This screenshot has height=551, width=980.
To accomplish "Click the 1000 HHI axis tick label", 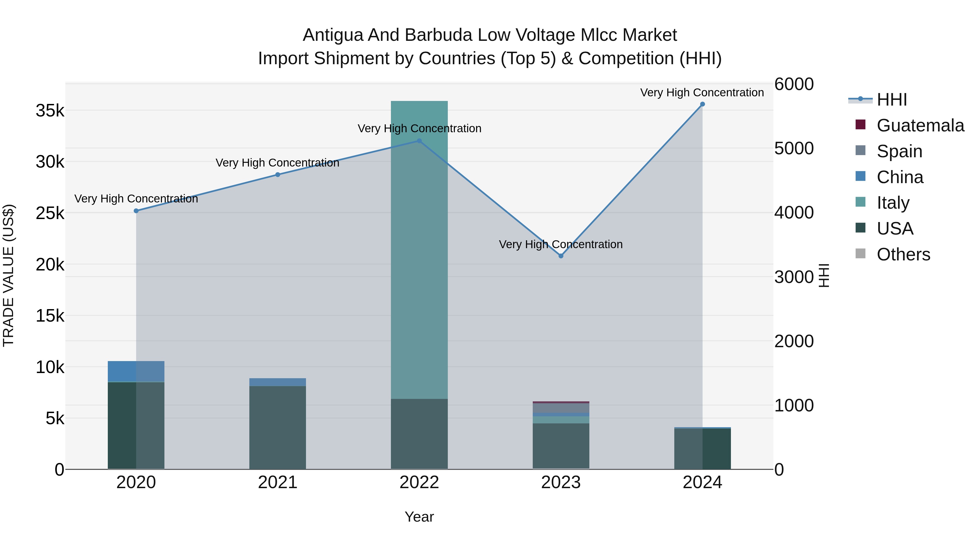I will pyautogui.click(x=794, y=406).
